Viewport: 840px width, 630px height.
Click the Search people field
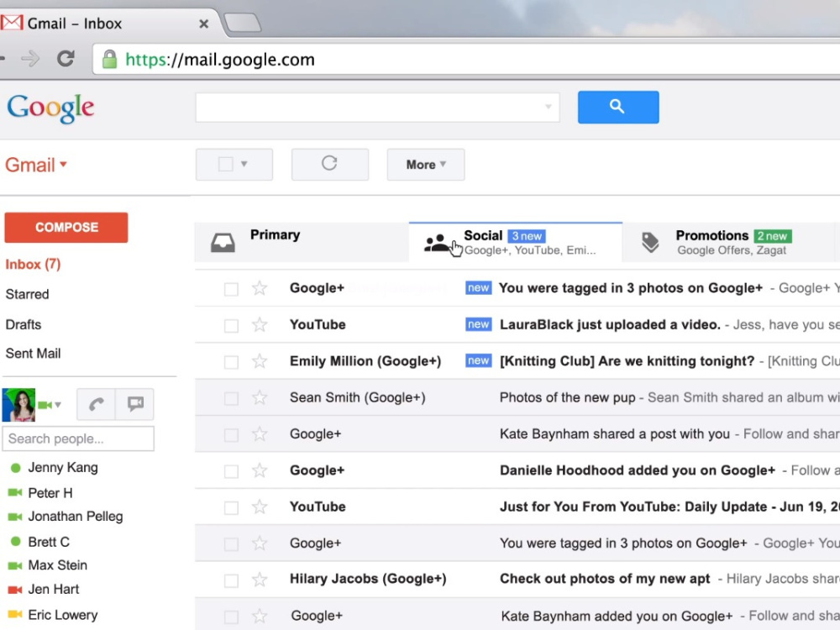click(78, 438)
